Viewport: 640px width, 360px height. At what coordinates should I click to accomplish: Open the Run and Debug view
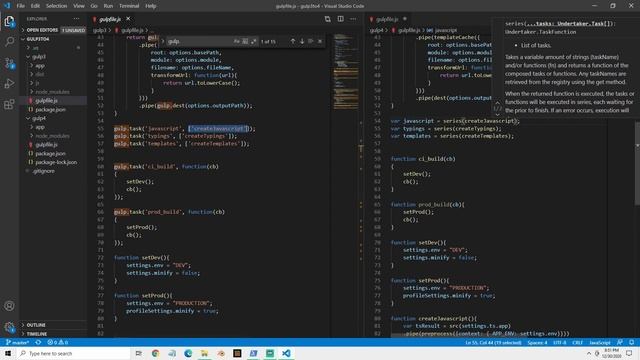tap(9, 84)
